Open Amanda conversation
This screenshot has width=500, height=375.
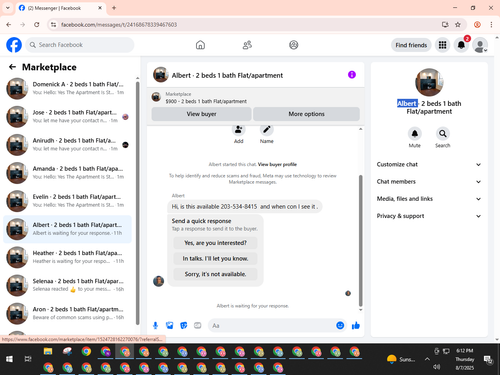(67, 173)
